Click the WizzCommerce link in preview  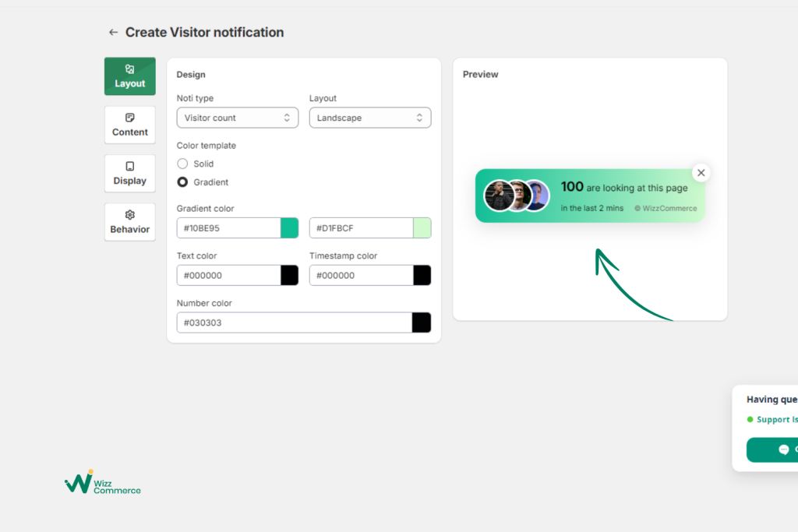666,209
